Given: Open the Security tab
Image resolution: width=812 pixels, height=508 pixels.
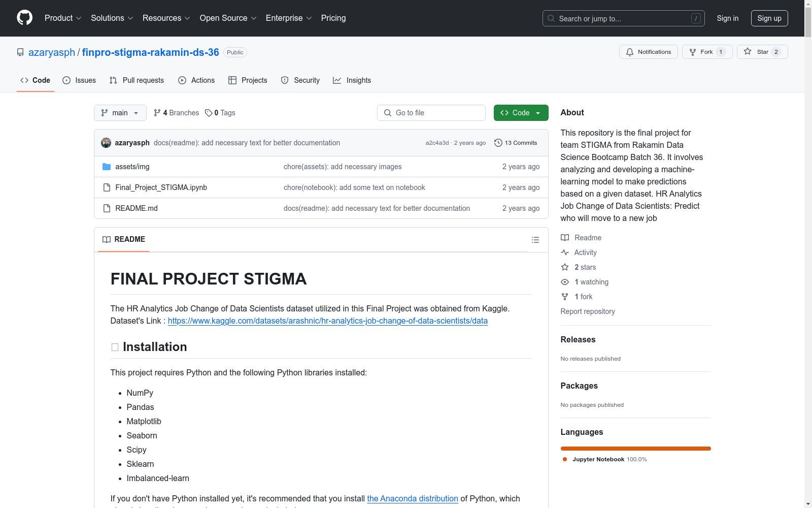Looking at the screenshot, I should [300, 80].
